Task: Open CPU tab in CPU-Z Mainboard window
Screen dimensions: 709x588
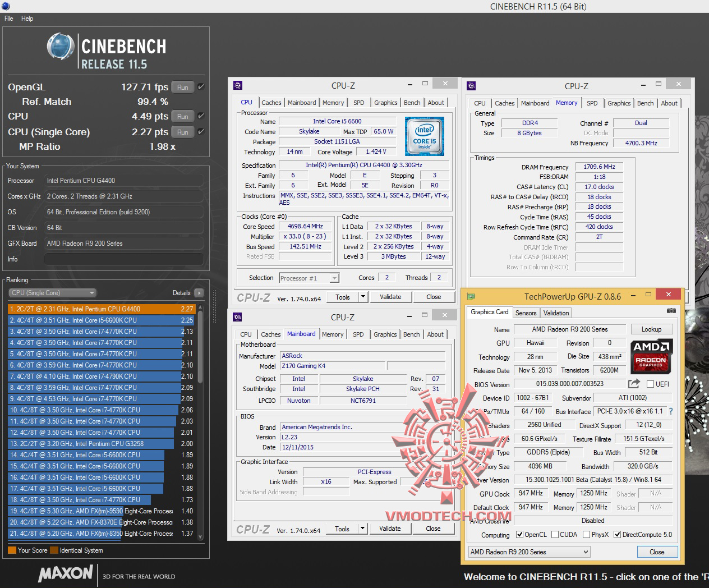Action: pyautogui.click(x=246, y=334)
